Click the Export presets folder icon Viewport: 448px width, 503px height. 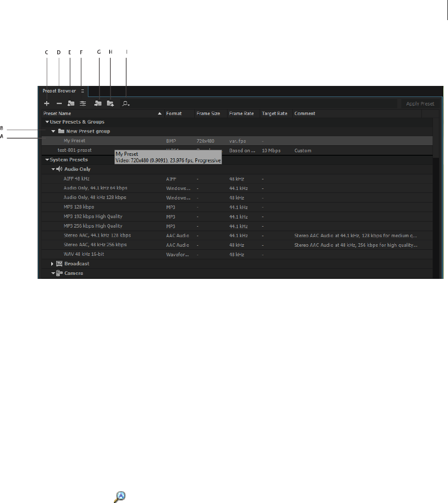[x=110, y=104]
